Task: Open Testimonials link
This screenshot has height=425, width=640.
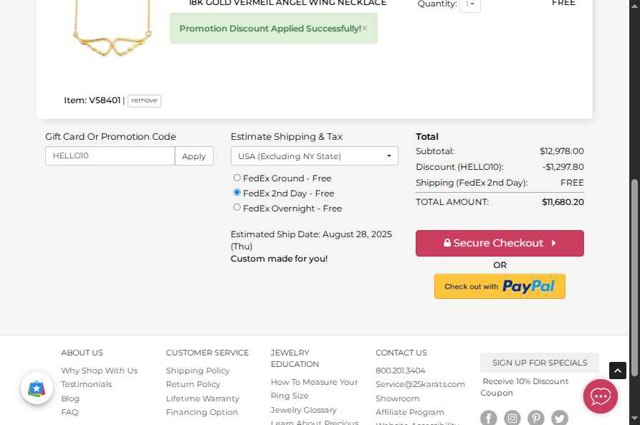Action: click(86, 384)
